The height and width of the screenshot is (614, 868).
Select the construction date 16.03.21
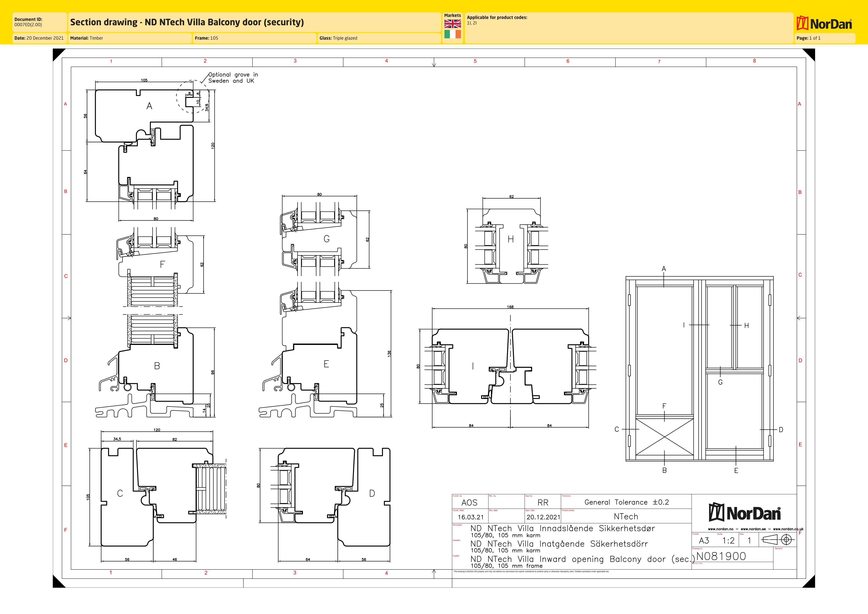pyautogui.click(x=470, y=517)
